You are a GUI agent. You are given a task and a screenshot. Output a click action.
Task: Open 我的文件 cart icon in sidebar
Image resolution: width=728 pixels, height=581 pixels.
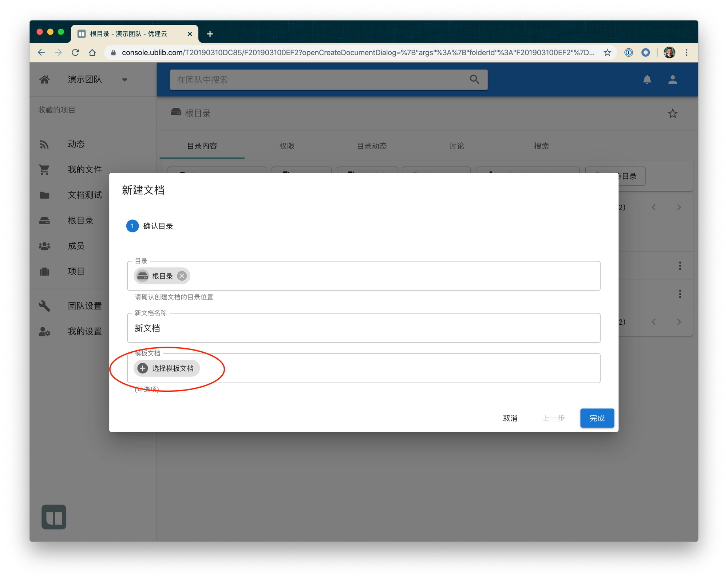pos(44,170)
